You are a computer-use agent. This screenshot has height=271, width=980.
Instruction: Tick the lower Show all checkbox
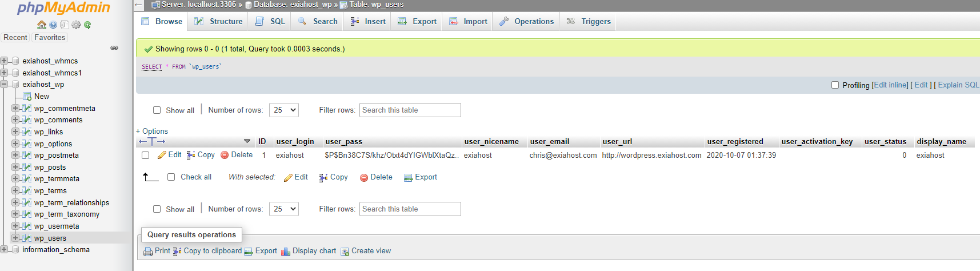point(157,209)
